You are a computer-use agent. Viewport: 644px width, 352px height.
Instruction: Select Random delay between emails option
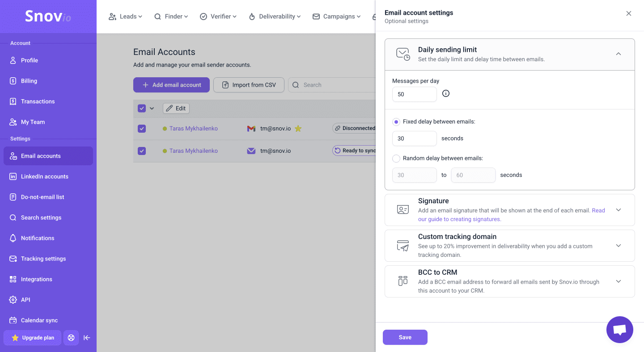click(x=396, y=158)
